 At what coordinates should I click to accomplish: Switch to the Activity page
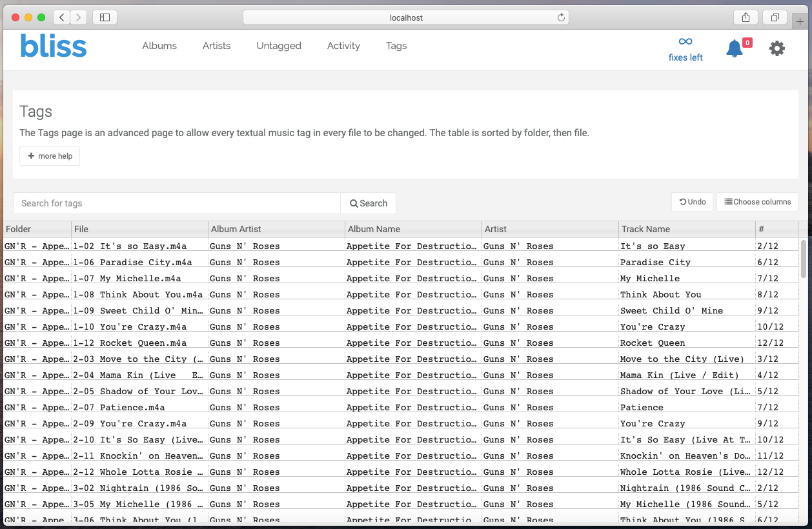343,46
